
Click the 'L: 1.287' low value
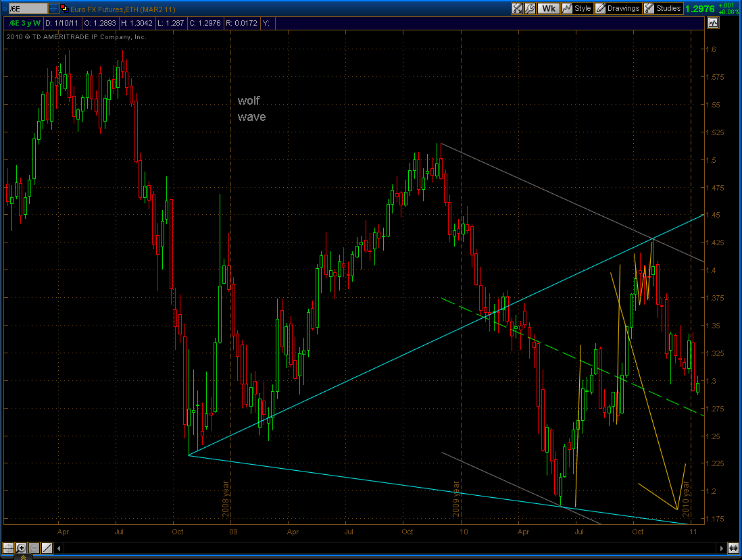170,23
